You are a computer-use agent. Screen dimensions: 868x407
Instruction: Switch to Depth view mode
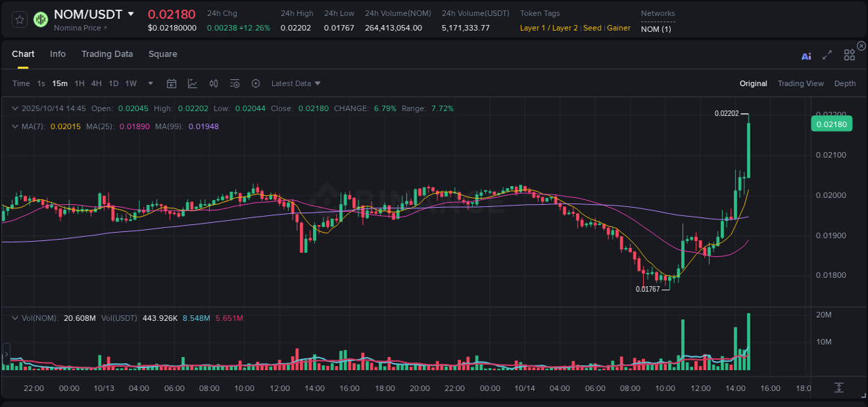click(x=845, y=83)
